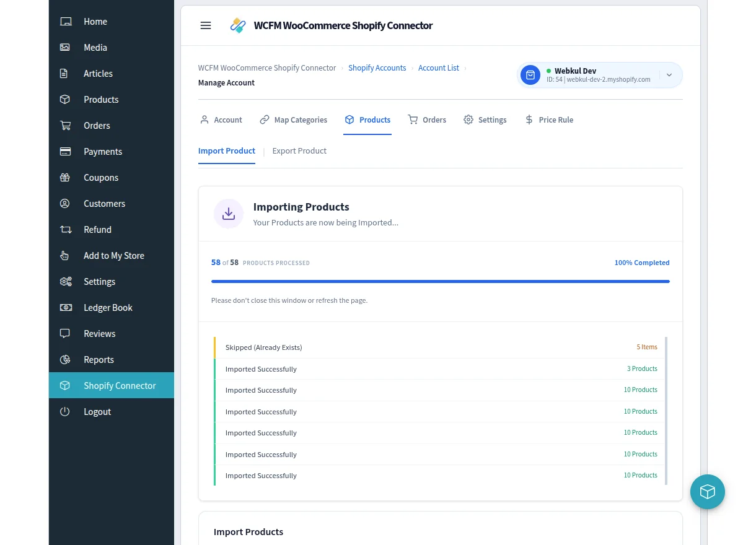Click Logout in the sidebar
The height and width of the screenshot is (545, 756).
point(112,412)
